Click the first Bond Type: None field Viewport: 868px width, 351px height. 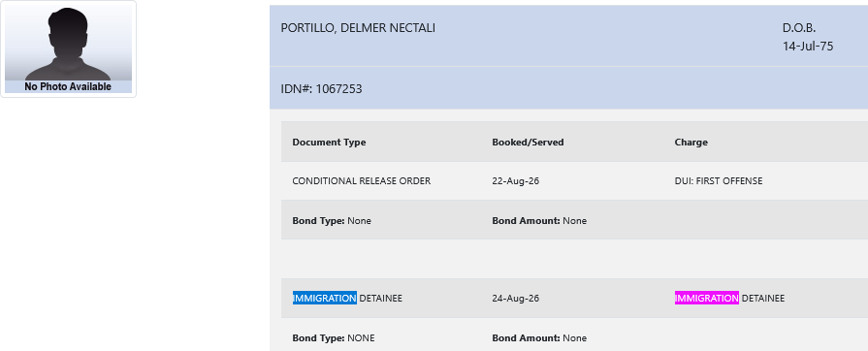point(332,221)
